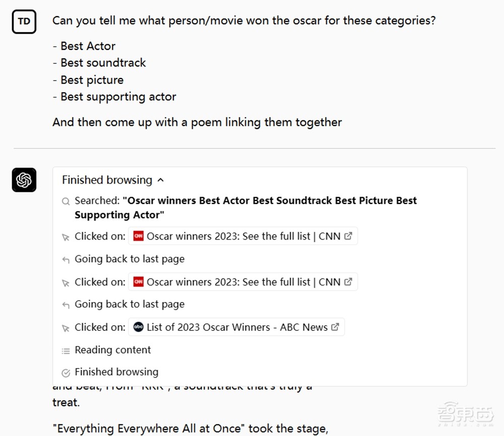The image size is (504, 436).
Task: Click the back-arrow icon on the second "Going back" step
Action: click(66, 305)
